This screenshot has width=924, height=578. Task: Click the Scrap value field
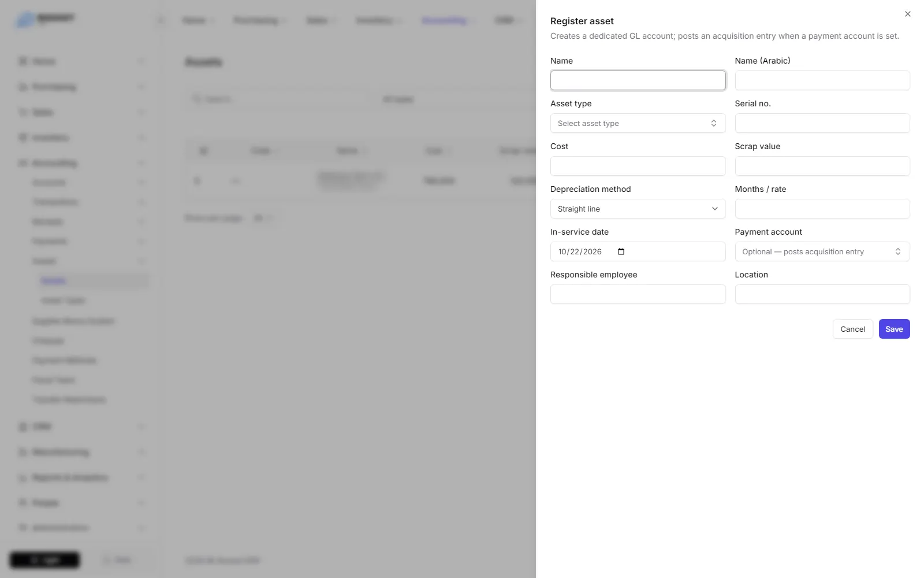pyautogui.click(x=822, y=166)
